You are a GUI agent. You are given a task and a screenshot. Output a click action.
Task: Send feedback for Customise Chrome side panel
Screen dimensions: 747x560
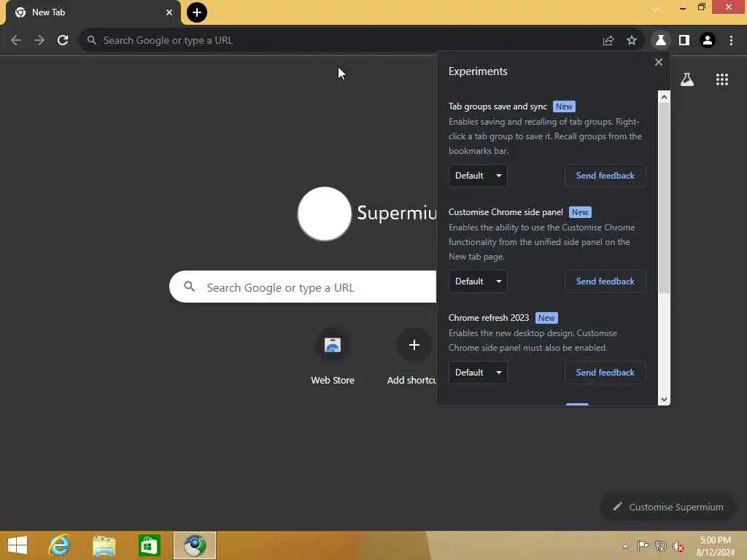pos(605,281)
